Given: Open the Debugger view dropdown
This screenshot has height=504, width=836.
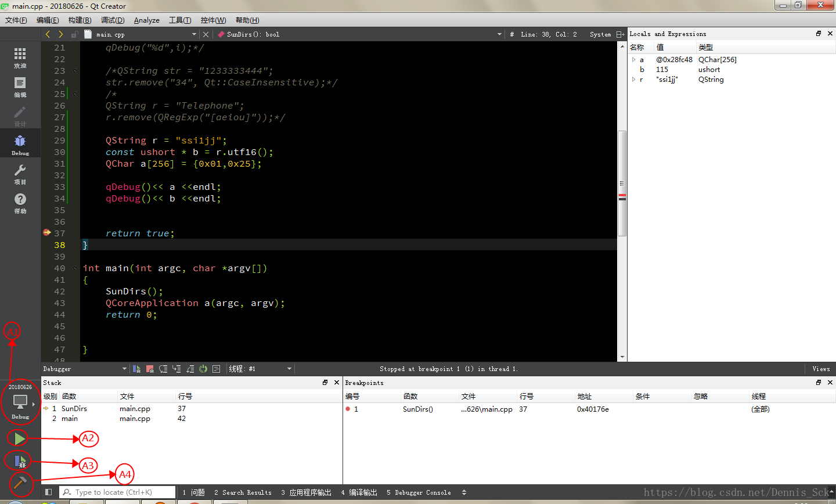Looking at the screenshot, I should pos(85,369).
